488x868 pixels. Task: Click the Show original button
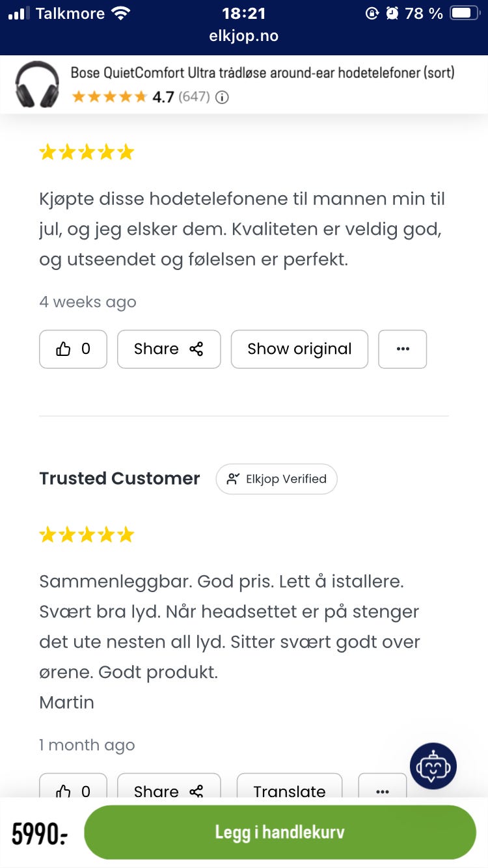click(x=299, y=349)
